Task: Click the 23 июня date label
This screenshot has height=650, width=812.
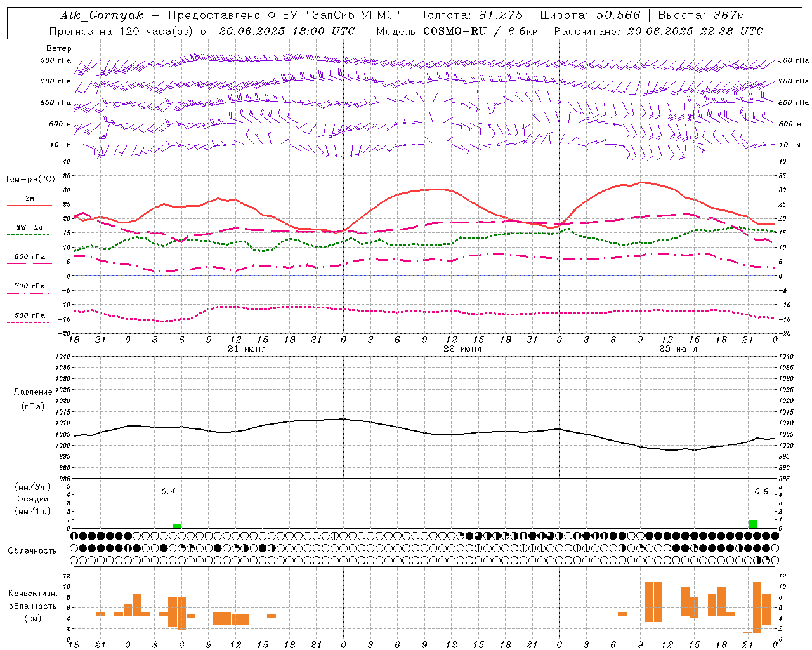Action: (x=678, y=349)
